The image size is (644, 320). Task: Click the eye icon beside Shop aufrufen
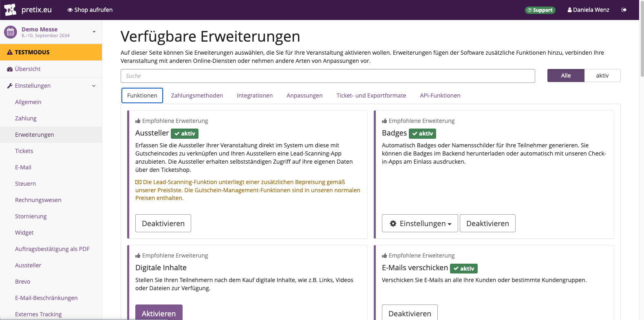point(70,10)
